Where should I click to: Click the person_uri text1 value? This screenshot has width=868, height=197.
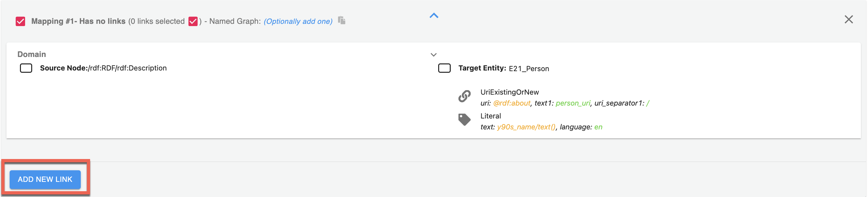[x=572, y=103]
